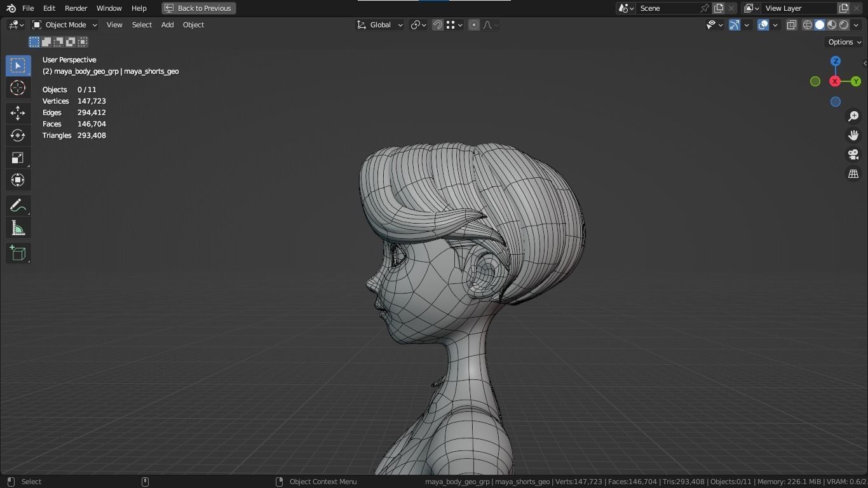Open the Help menu

[139, 8]
